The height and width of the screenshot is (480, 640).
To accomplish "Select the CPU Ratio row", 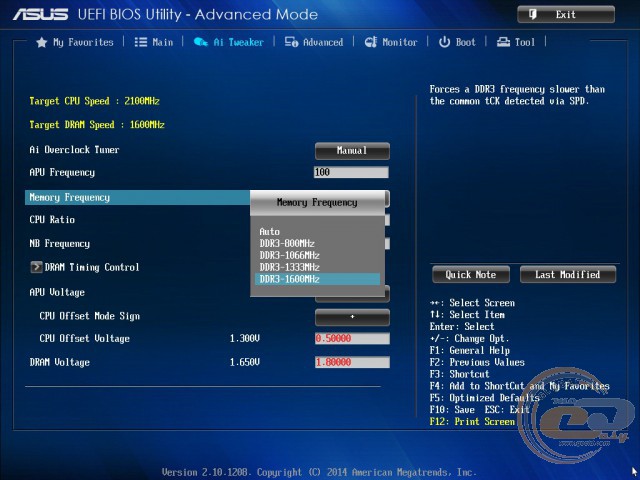I will (x=52, y=220).
